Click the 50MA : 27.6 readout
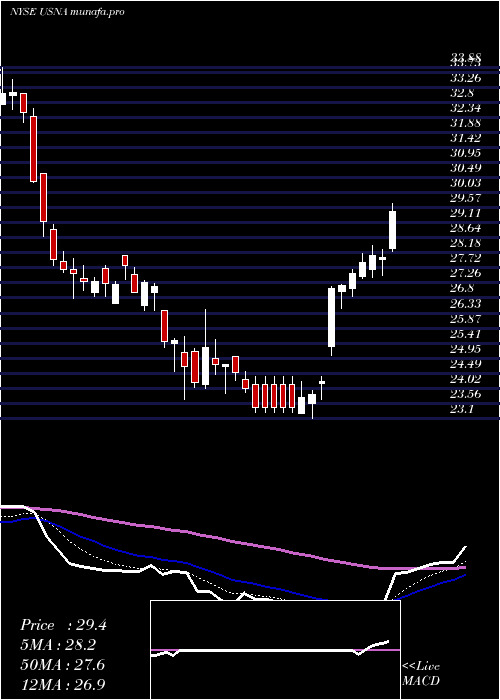Image resolution: width=500 pixels, height=700 pixels. [x=63, y=664]
